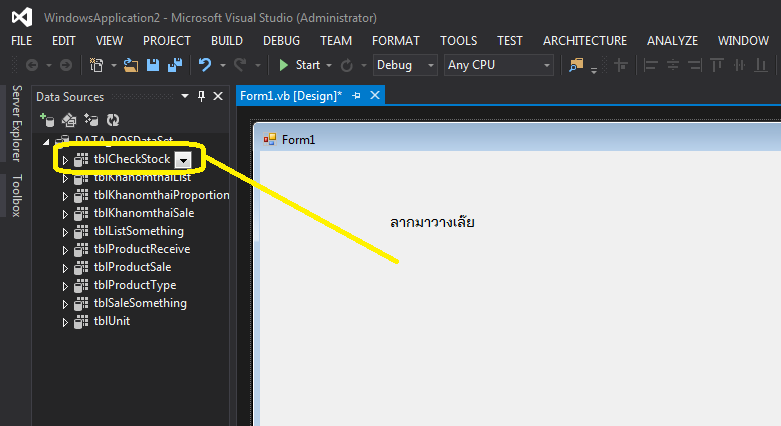
Task: Click the Align Lefts toolbar icon
Action: point(651,65)
